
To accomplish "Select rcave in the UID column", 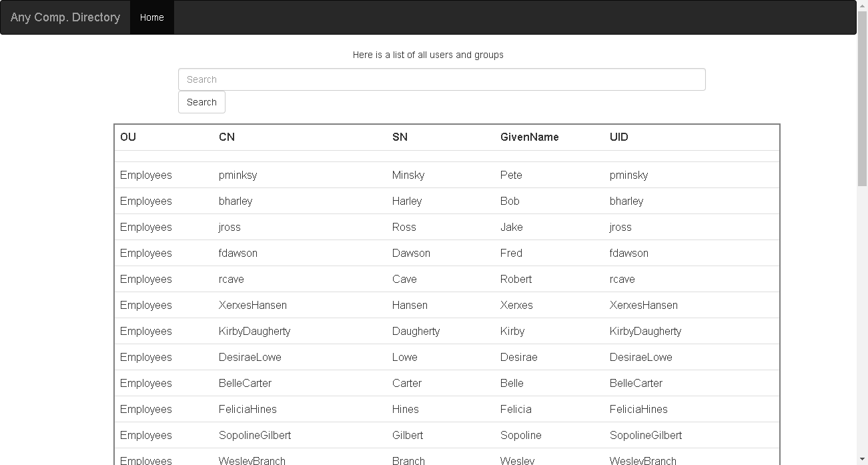I will (x=622, y=279).
